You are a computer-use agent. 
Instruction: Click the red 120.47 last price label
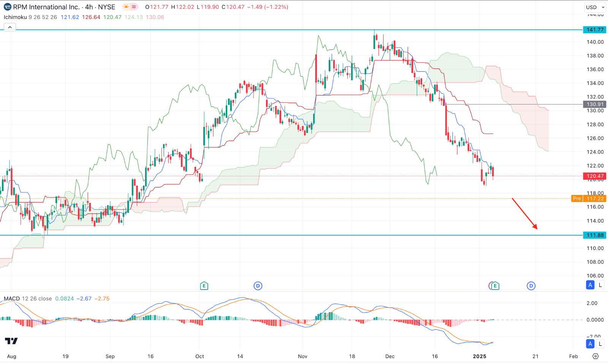(x=595, y=176)
